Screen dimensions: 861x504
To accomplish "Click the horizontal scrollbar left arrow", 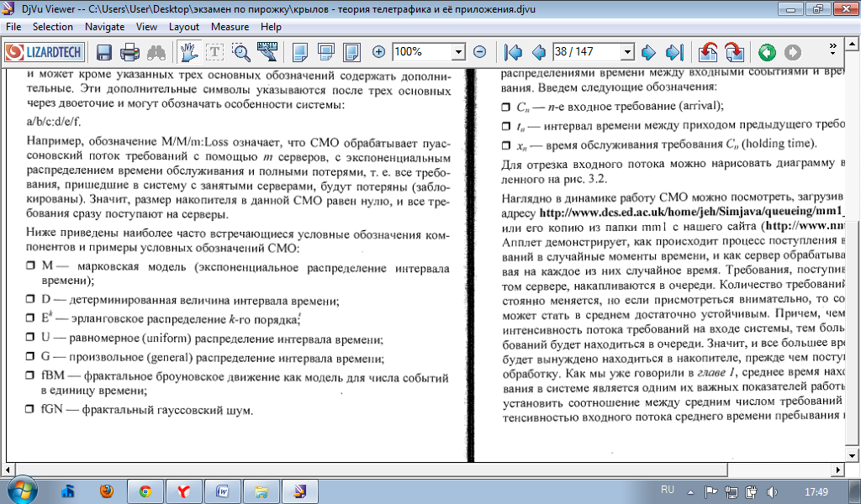I will click(8, 470).
